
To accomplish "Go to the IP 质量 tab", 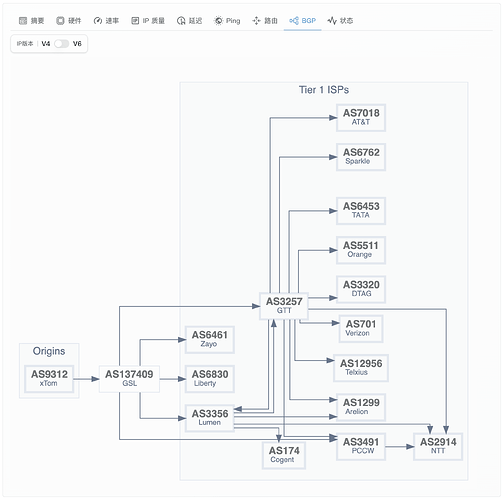I will [x=148, y=21].
